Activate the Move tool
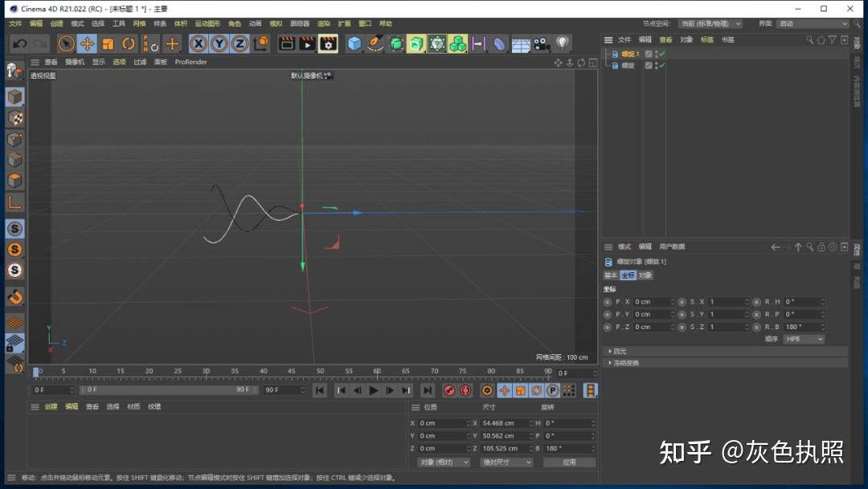This screenshot has width=868, height=489. [x=87, y=43]
